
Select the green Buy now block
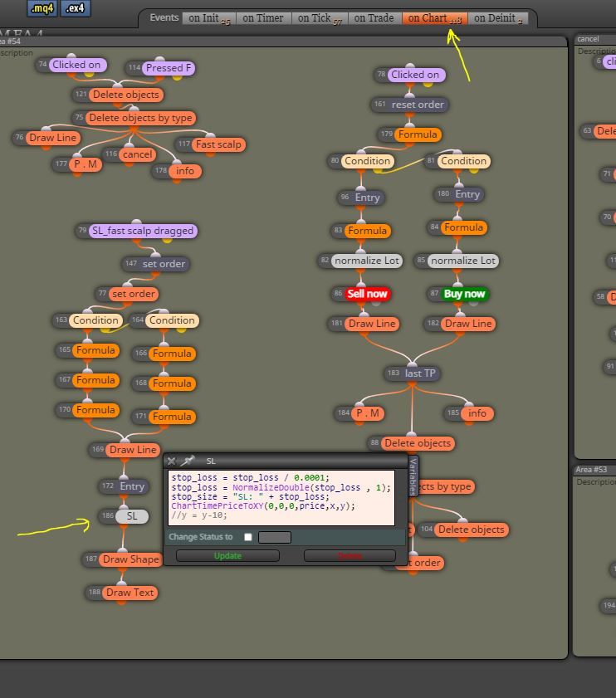(464, 294)
